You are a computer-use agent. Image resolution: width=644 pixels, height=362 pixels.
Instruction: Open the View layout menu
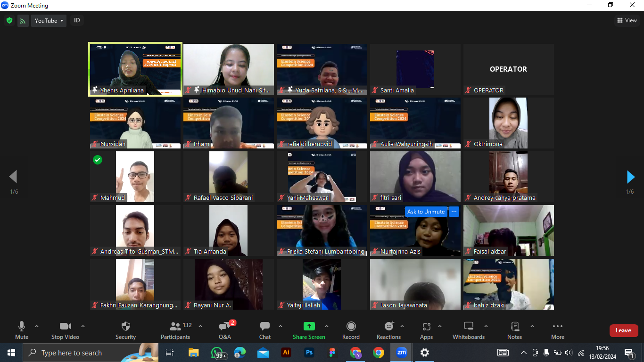627,20
